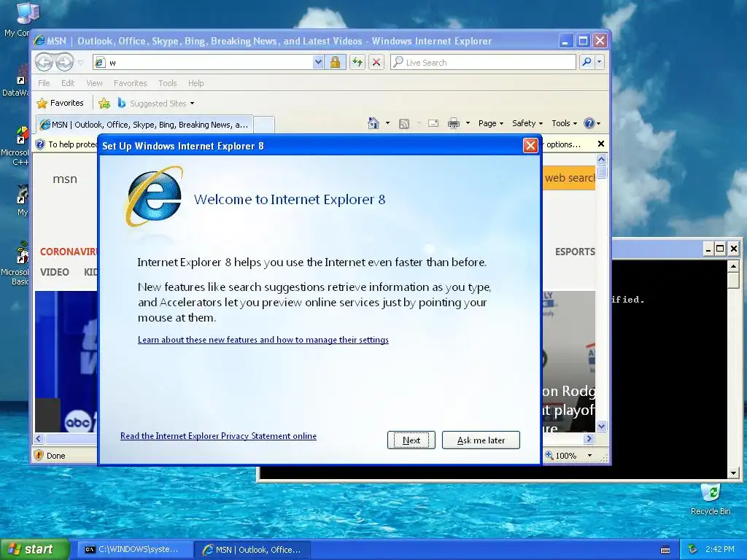Click IE vertical scrollbar down arrow
Image resolution: width=747 pixels, height=560 pixels.
pos(601,426)
